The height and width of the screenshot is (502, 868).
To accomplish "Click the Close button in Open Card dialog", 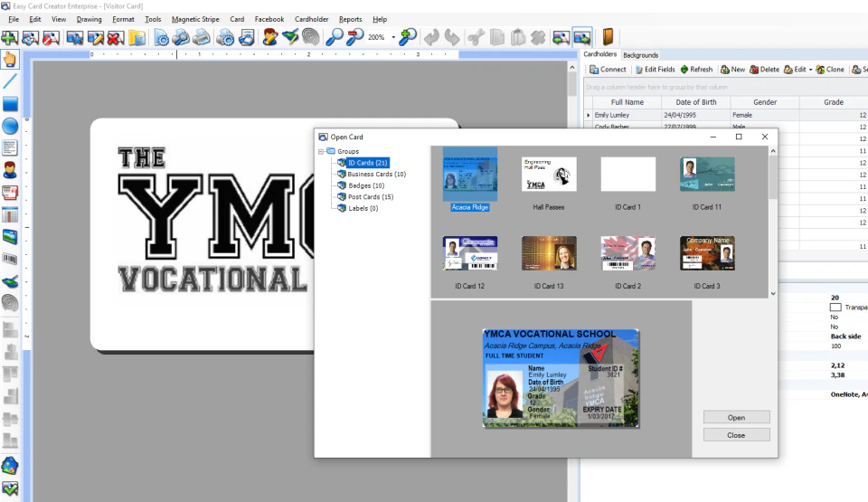I will (736, 435).
